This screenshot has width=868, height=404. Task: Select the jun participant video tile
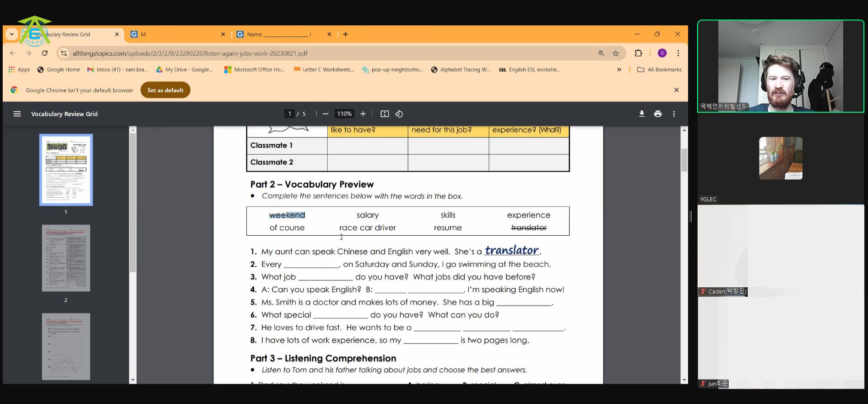(780, 343)
